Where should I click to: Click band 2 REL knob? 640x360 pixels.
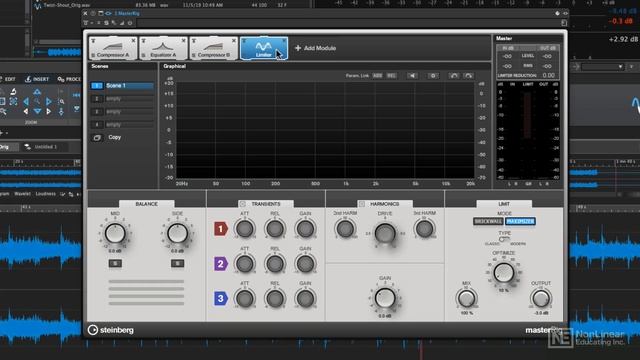pyautogui.click(x=275, y=264)
